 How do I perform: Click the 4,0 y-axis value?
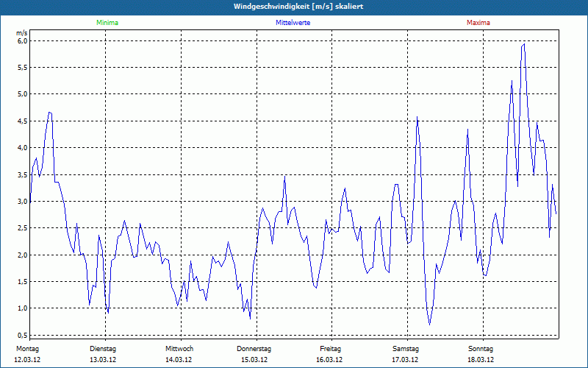pyautogui.click(x=23, y=148)
